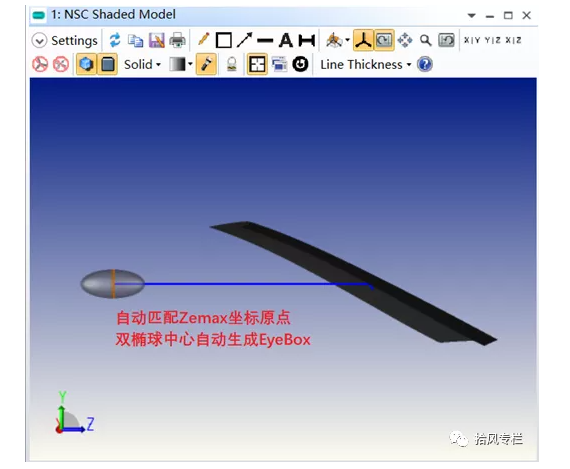This screenshot has width=570, height=469.
Task: Select the text annotation A tool
Action: pos(286,40)
